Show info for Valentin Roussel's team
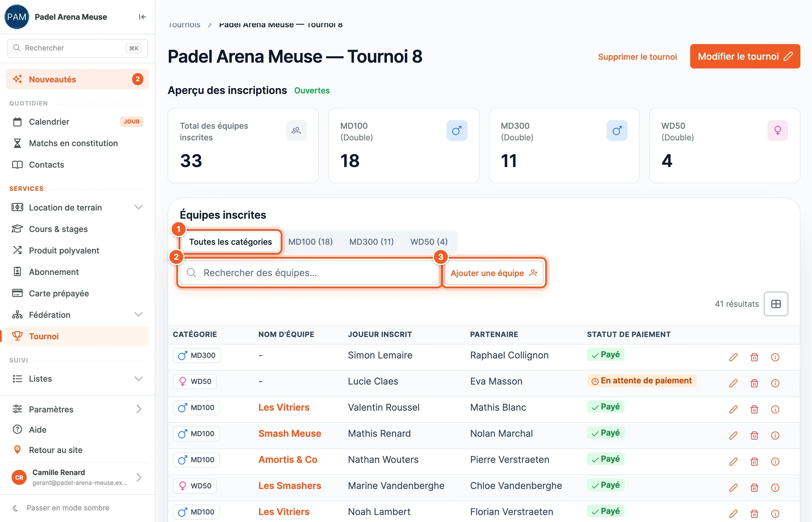Screen dimensions: 812x522 click(775, 409)
